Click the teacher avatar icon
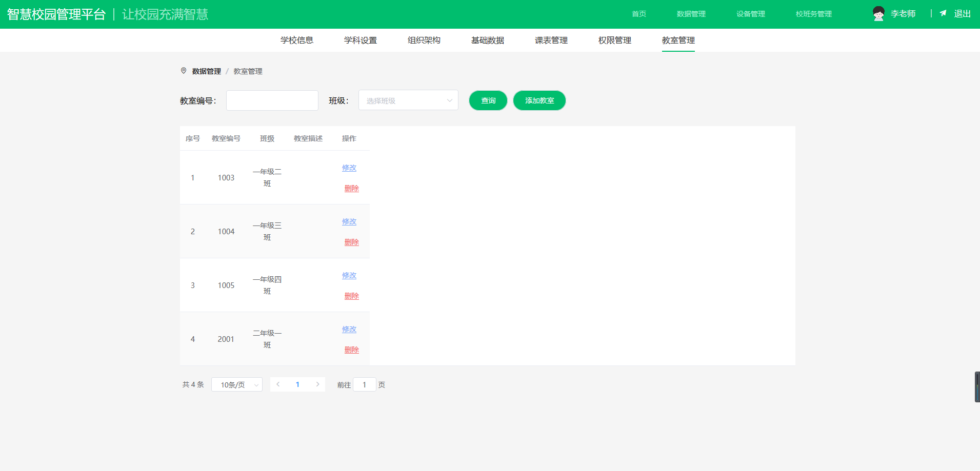The height and width of the screenshot is (471, 980). (x=878, y=14)
